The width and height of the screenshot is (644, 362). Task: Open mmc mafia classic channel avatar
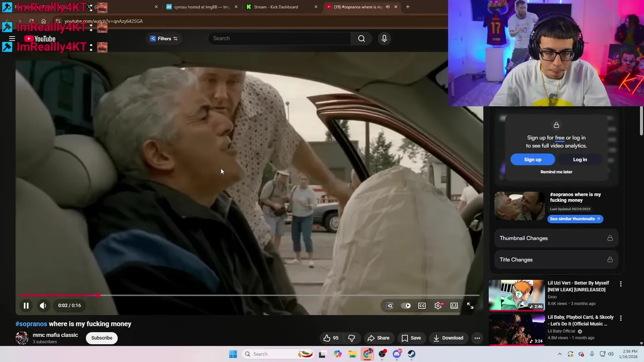coord(22,338)
